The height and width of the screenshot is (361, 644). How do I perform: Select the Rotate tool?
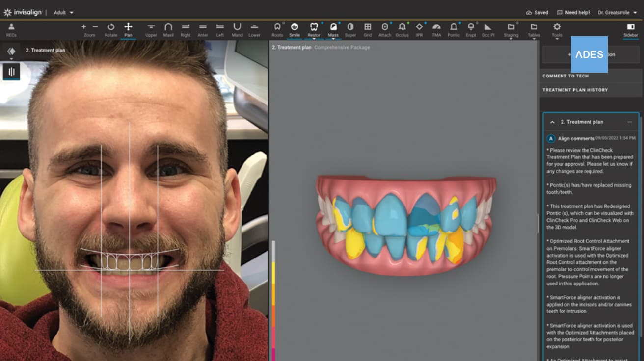click(111, 29)
